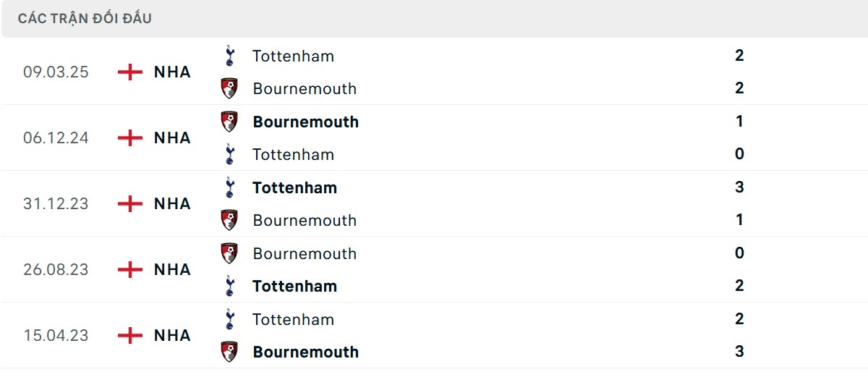This screenshot has width=868, height=372.
Task: Select the England flag beside 15.04.23
Action: (130, 335)
